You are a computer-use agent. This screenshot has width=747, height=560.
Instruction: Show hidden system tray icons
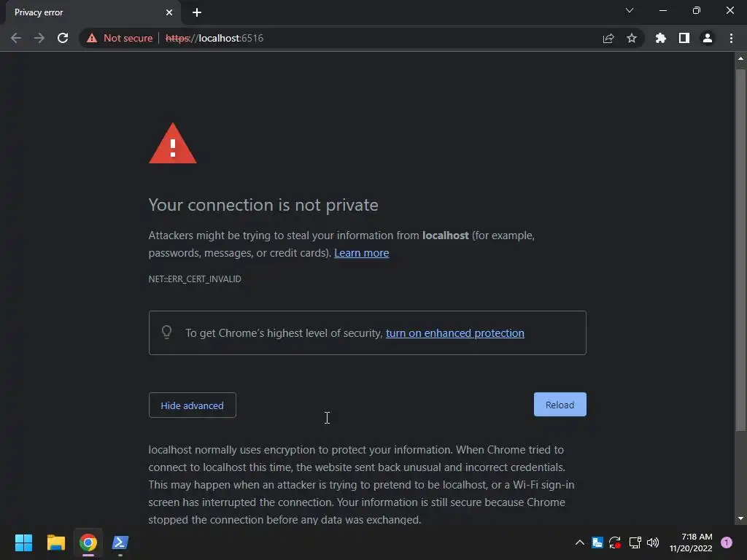580,542
